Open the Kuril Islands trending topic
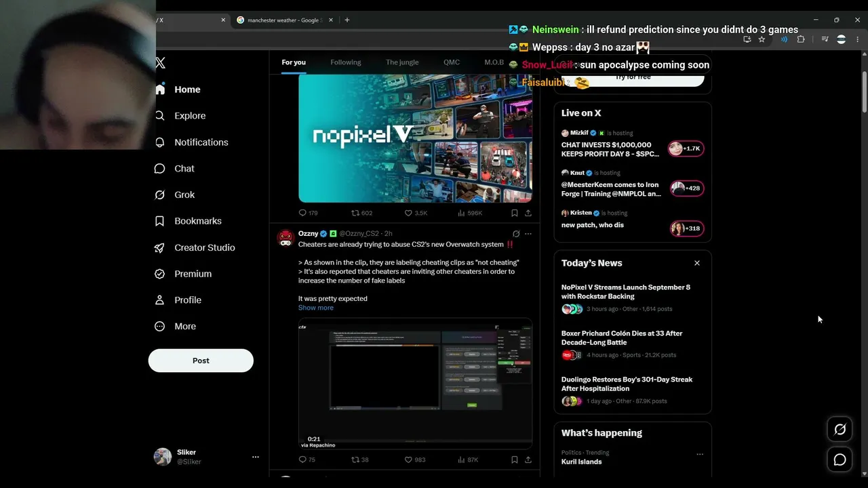868x488 pixels. 582,462
